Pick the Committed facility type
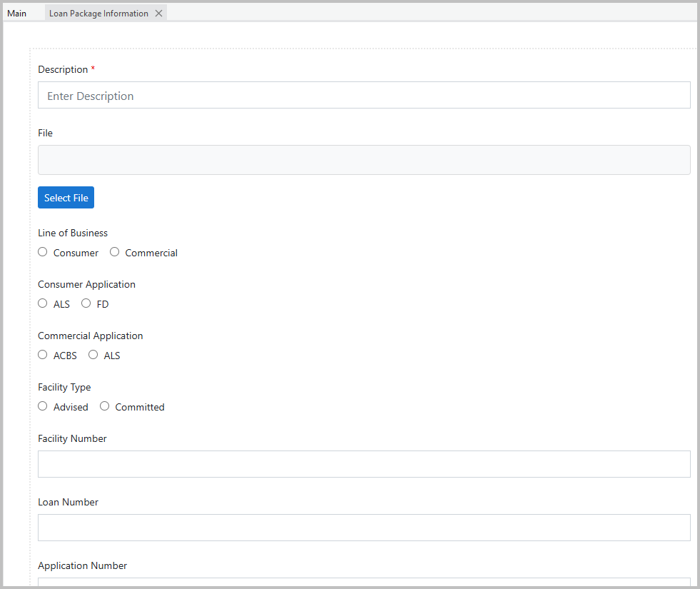 (104, 406)
